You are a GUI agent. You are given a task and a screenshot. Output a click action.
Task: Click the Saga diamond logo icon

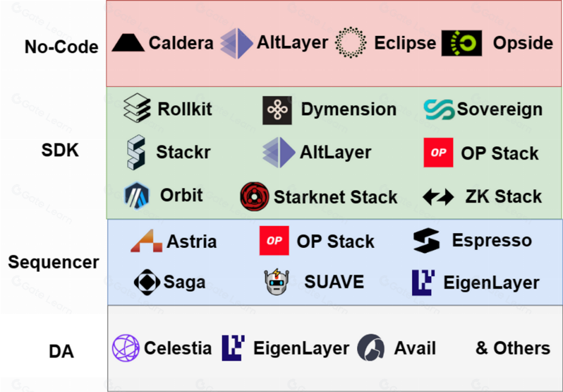[147, 283]
